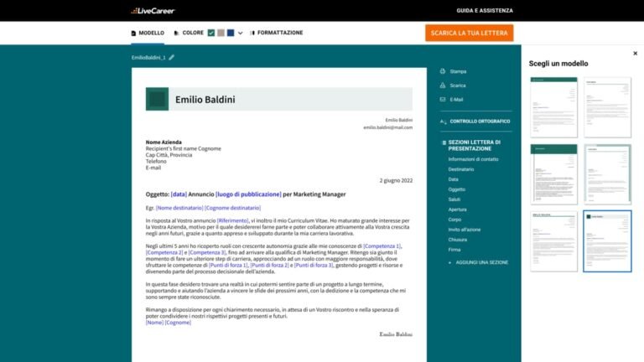Select first template with green header bar
Screen dimensions: 644x362
tap(553, 107)
